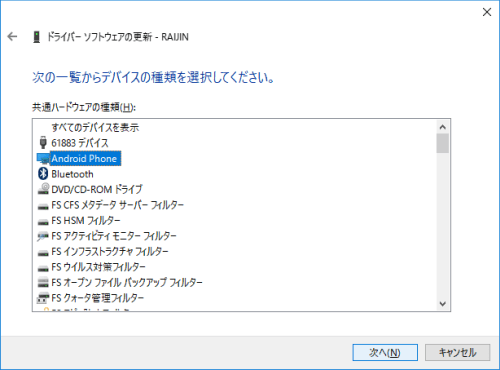500x370 pixels.
Task: Click the FS CFS metadata server filter icon
Action: pyautogui.click(x=43, y=207)
